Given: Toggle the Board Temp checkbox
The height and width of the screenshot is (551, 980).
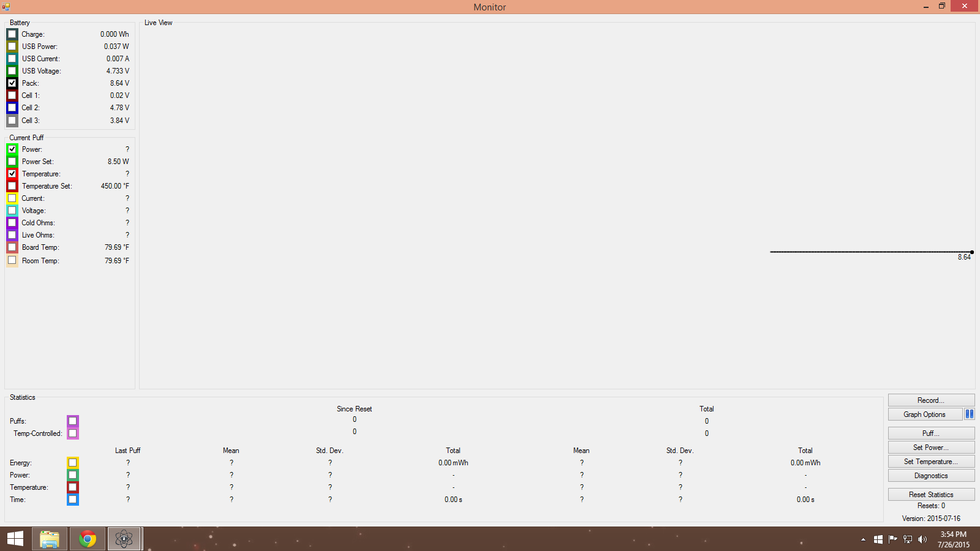Looking at the screenshot, I should (x=12, y=247).
